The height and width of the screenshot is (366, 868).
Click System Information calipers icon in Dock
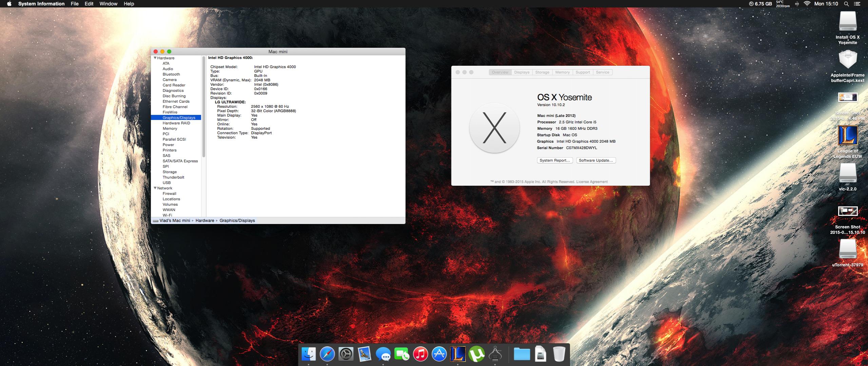(x=495, y=354)
